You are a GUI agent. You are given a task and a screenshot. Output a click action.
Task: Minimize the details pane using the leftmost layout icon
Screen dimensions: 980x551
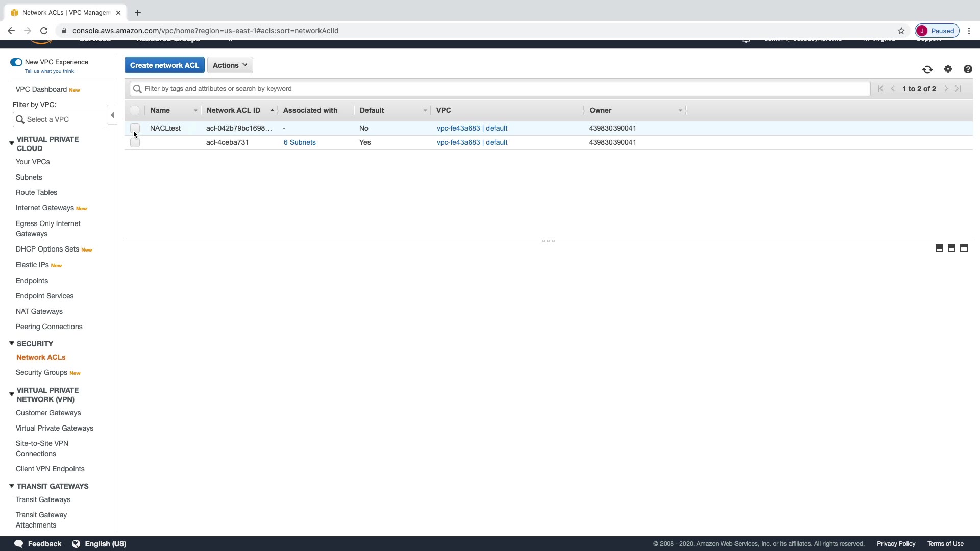click(939, 248)
